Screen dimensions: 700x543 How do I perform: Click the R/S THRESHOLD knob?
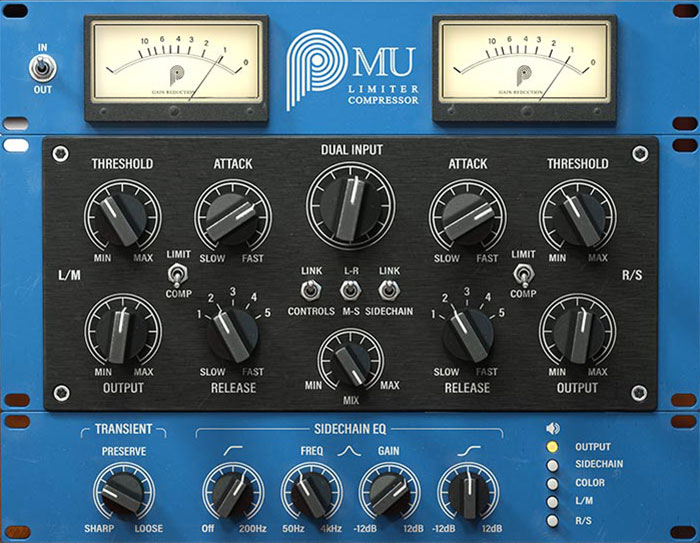[x=578, y=217]
